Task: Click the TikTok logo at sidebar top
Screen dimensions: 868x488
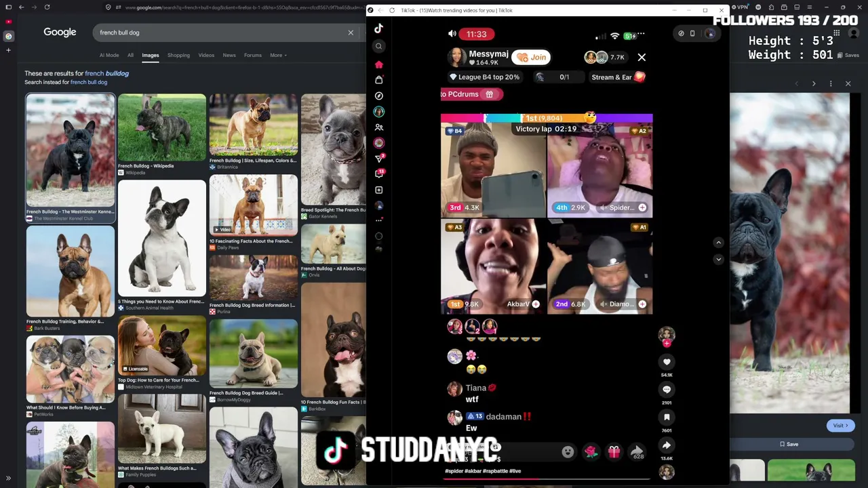Action: 379,28
